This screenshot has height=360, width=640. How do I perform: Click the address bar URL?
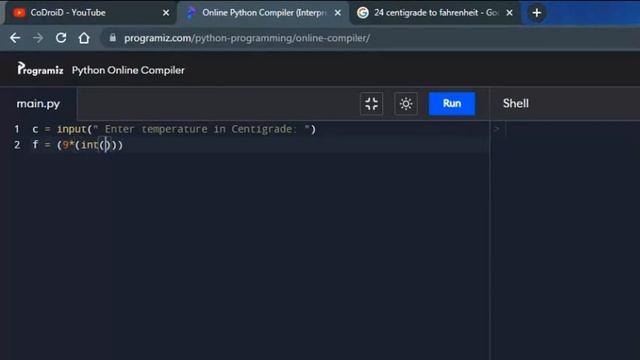(x=247, y=38)
